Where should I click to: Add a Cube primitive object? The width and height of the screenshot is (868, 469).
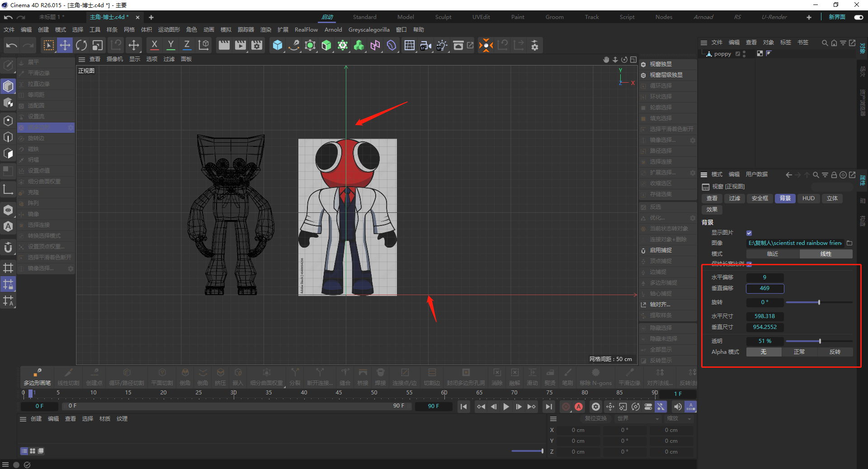(278, 45)
